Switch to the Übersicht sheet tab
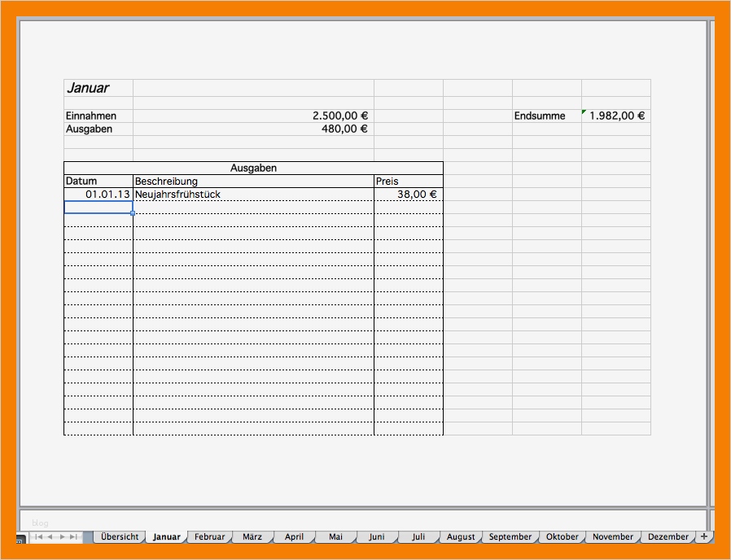Viewport: 731px width, 560px height. pos(120,536)
